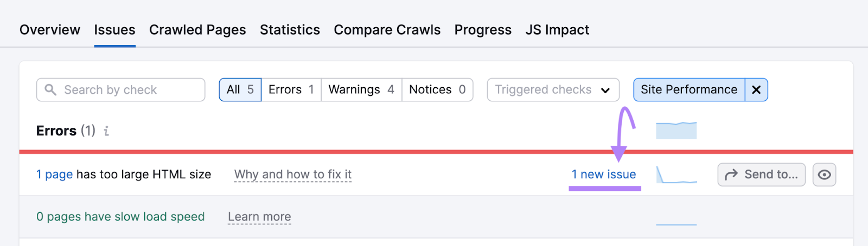Click into Search by check field
The width and height of the screenshot is (868, 246).
click(130, 90)
